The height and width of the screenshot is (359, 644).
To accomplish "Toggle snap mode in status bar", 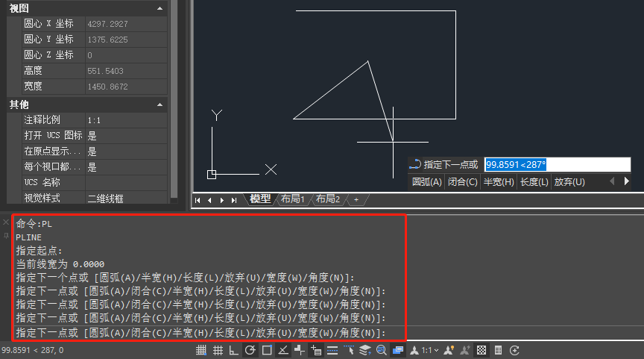I will pos(201,350).
